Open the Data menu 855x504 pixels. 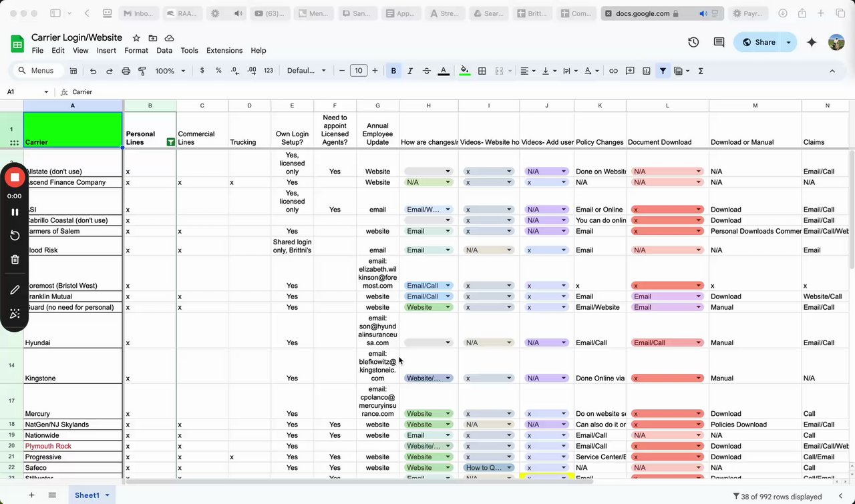(x=164, y=50)
